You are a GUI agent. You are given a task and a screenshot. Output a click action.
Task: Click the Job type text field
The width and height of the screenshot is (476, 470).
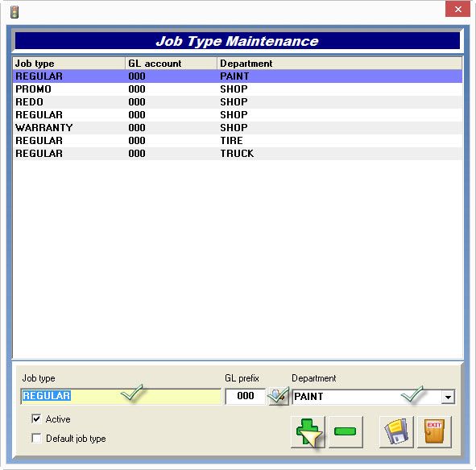tap(121, 396)
